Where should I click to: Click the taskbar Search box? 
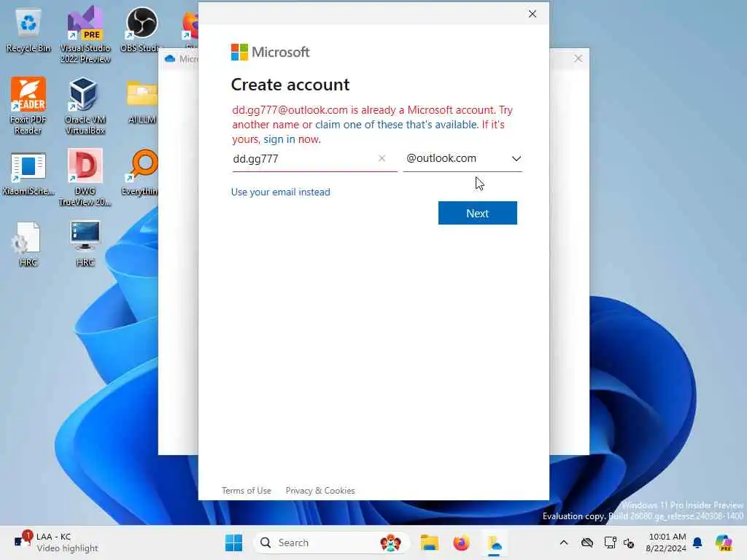coord(331,542)
